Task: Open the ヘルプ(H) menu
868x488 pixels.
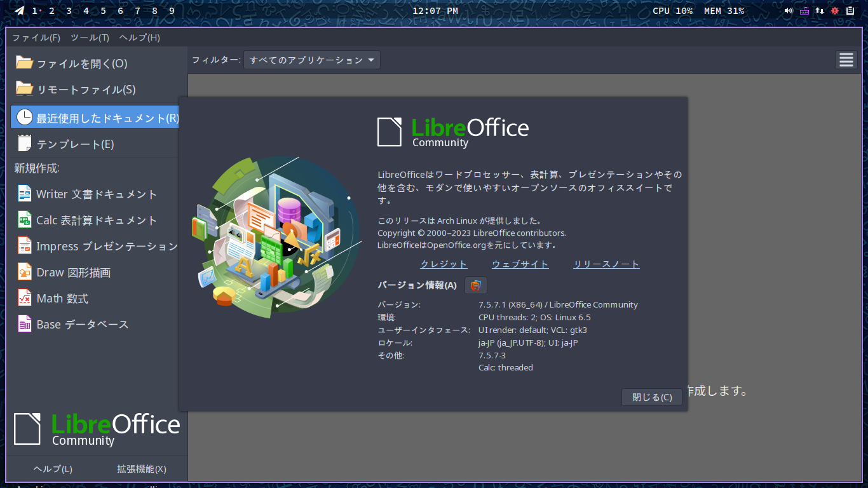Action: pyautogui.click(x=139, y=37)
